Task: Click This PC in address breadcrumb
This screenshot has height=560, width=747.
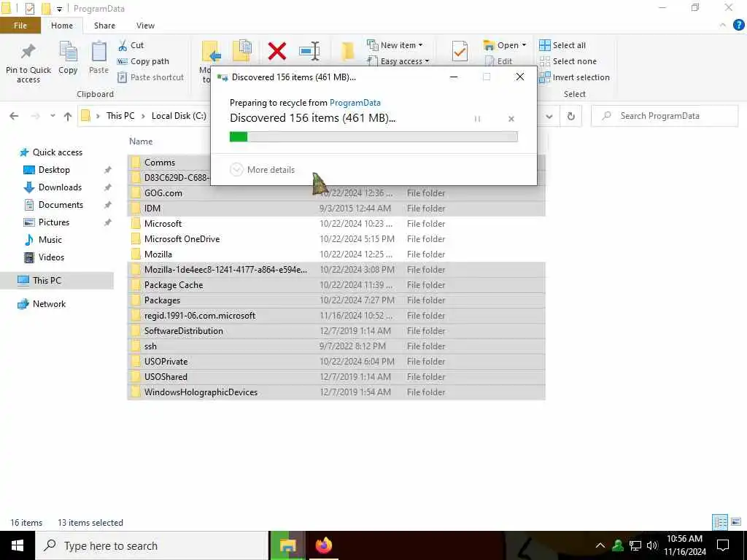Action: click(120, 116)
